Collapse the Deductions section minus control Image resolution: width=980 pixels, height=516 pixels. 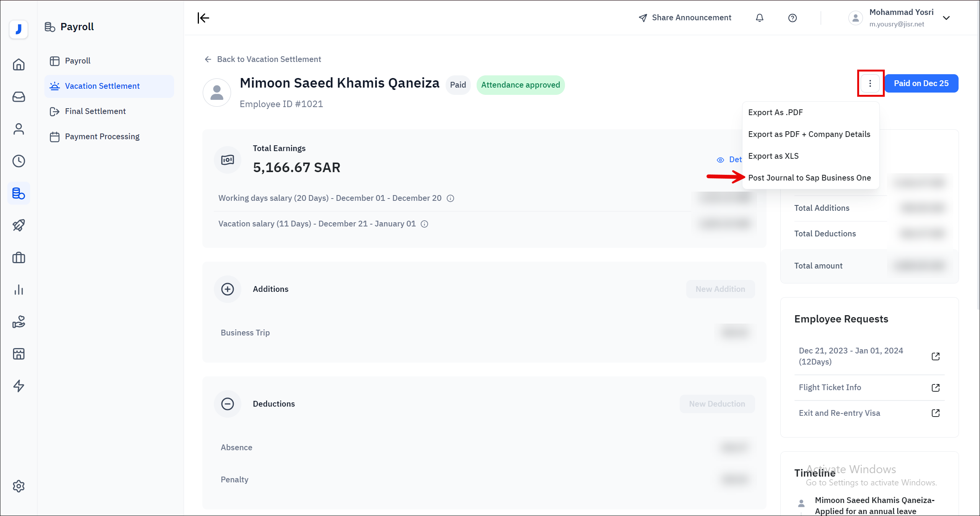click(228, 404)
